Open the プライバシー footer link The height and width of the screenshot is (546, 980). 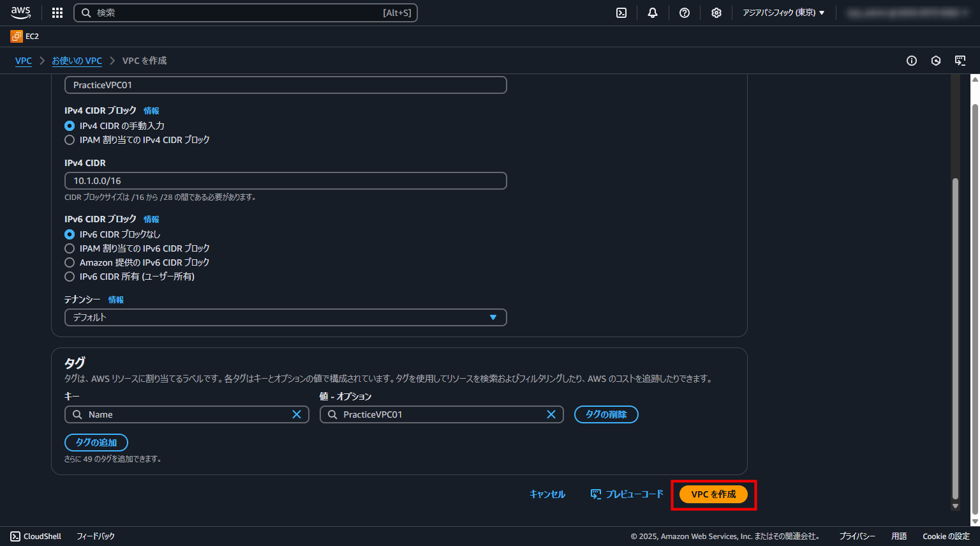[857, 536]
